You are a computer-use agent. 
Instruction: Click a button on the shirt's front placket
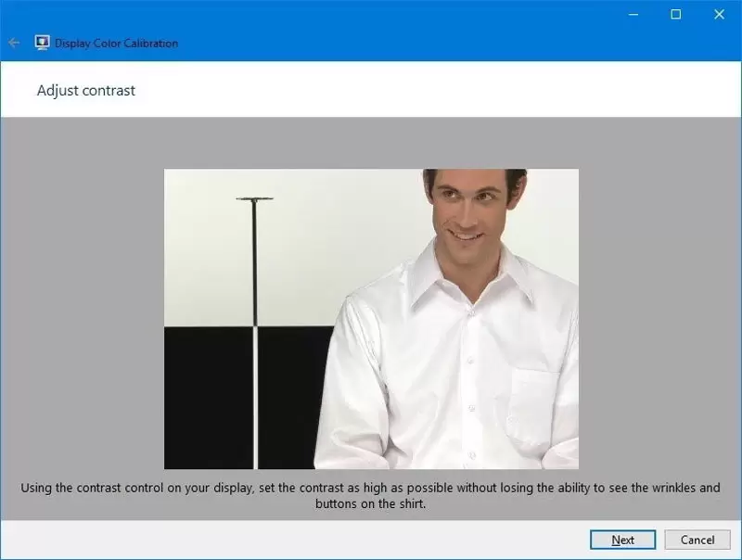[469, 360]
